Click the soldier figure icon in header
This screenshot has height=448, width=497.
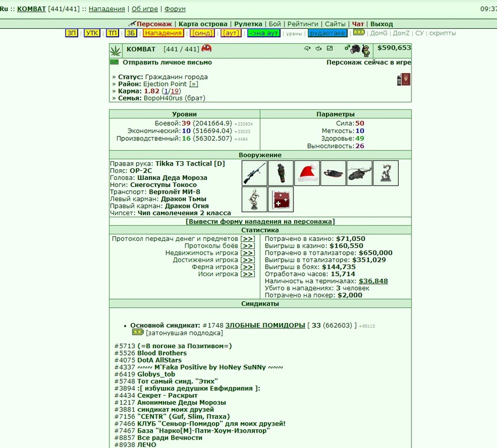point(366,51)
